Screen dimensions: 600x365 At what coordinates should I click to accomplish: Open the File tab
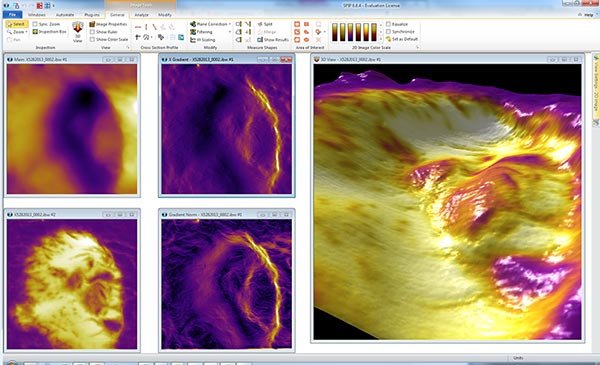(x=12, y=15)
